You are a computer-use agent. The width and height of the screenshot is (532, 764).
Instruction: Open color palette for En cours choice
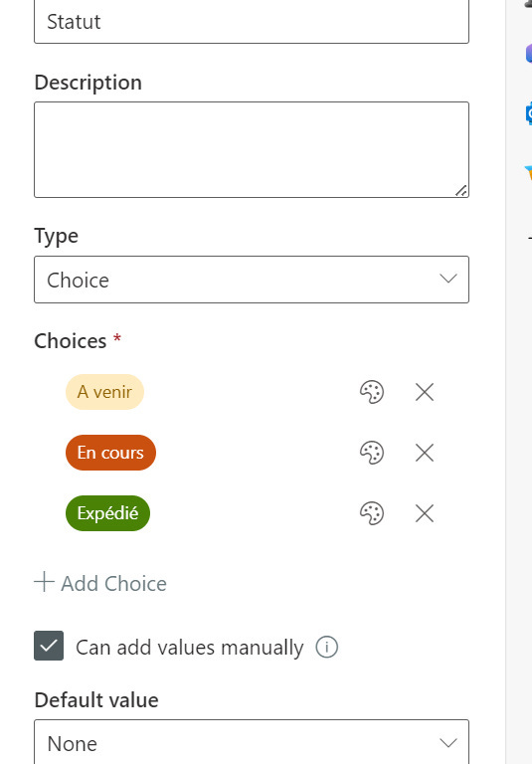click(372, 453)
